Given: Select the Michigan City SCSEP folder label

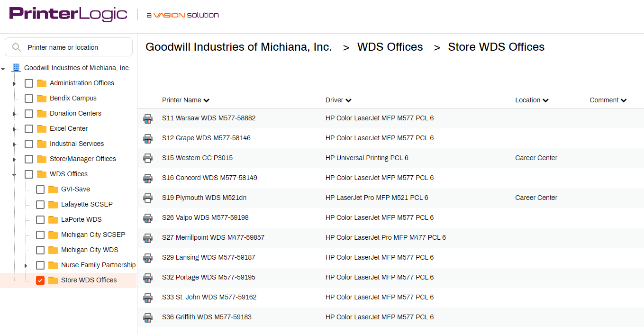Looking at the screenshot, I should (x=93, y=235).
